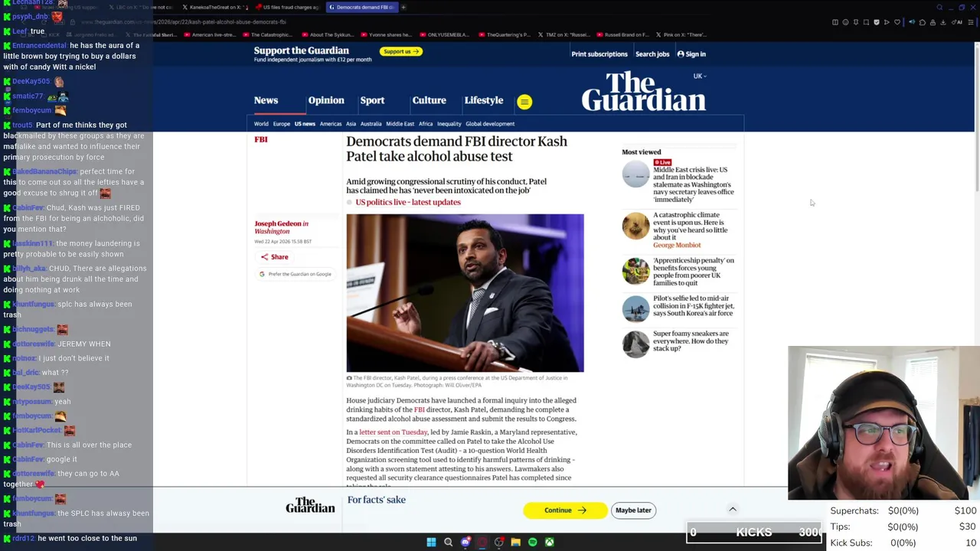This screenshot has height=551, width=980.
Task: Open US politics live latest updates link
Action: pyautogui.click(x=408, y=202)
